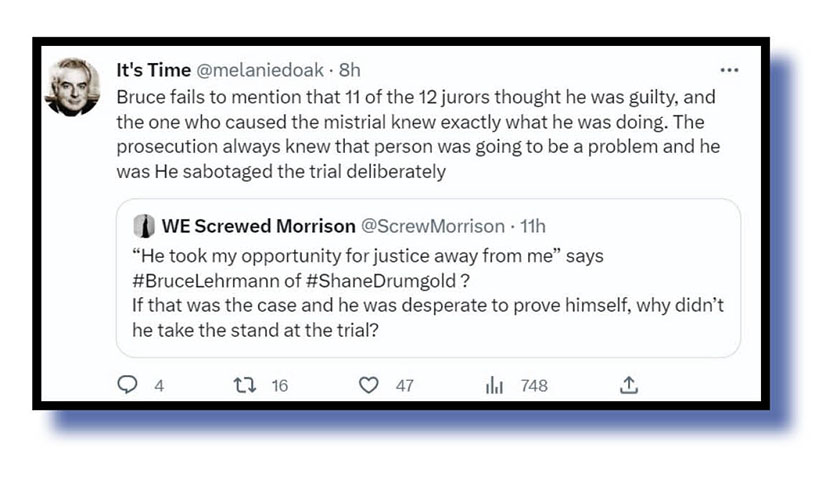Like the tweet with the heart icon
Viewport: 822px width, 478px height.
point(369,385)
